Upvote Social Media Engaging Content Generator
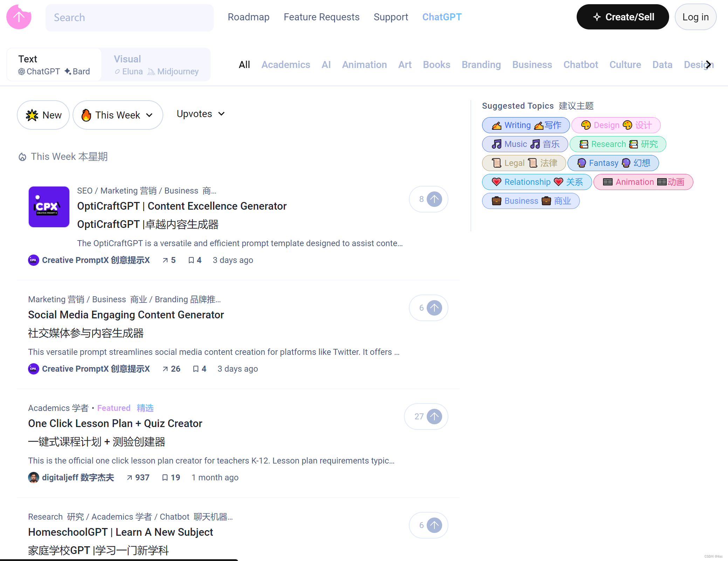This screenshot has height=561, width=728. point(434,308)
